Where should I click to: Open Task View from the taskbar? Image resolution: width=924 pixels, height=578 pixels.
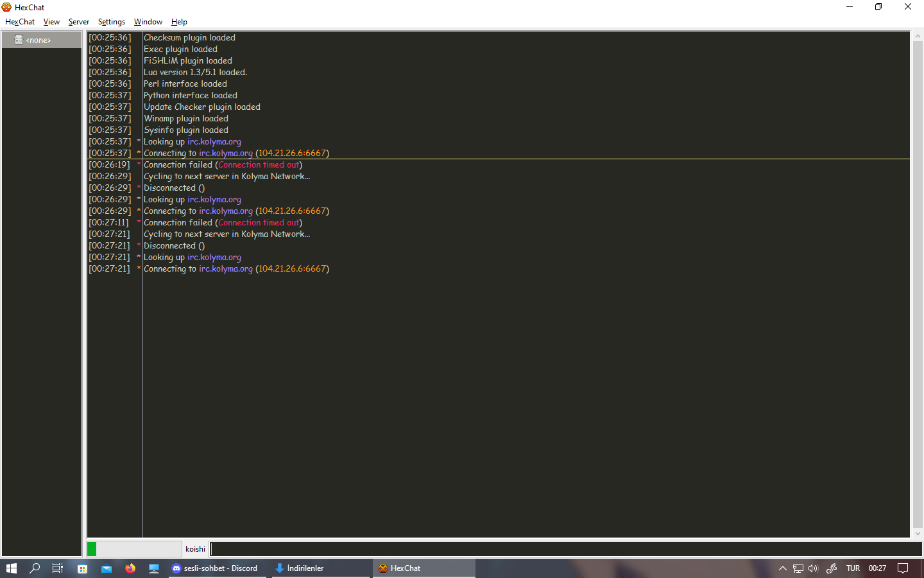pyautogui.click(x=58, y=568)
